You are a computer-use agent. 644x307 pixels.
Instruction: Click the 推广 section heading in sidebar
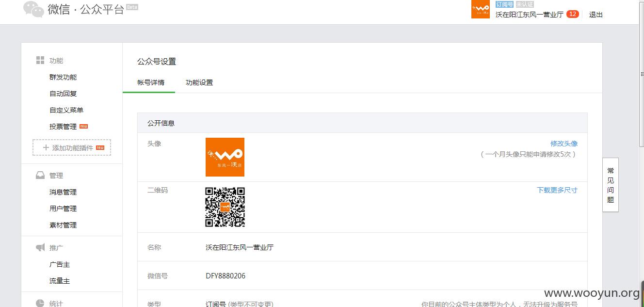tap(56, 248)
